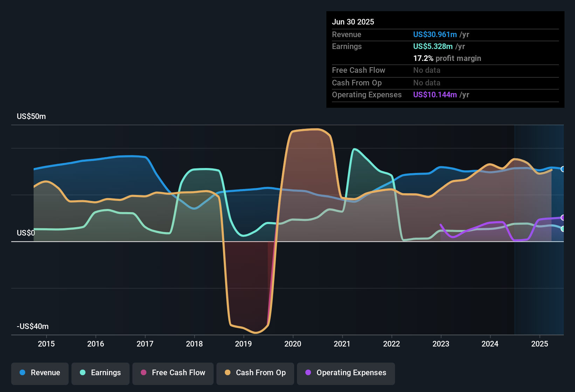
Task: Select the 2015 x-axis label
Action: point(46,344)
